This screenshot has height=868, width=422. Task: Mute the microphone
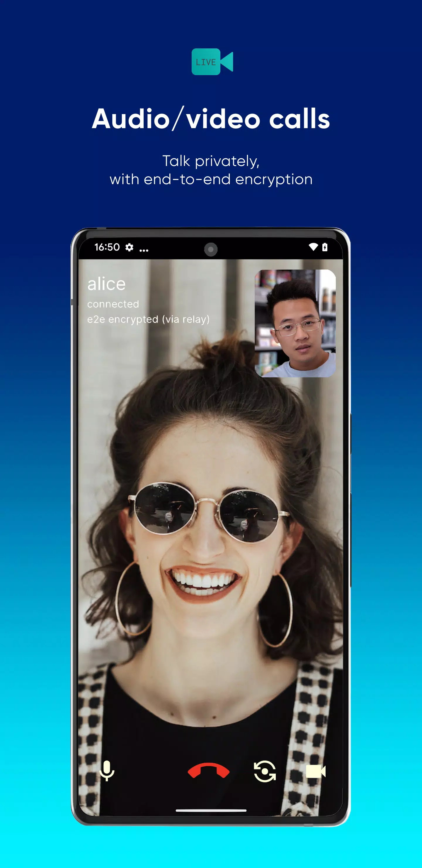point(107,771)
